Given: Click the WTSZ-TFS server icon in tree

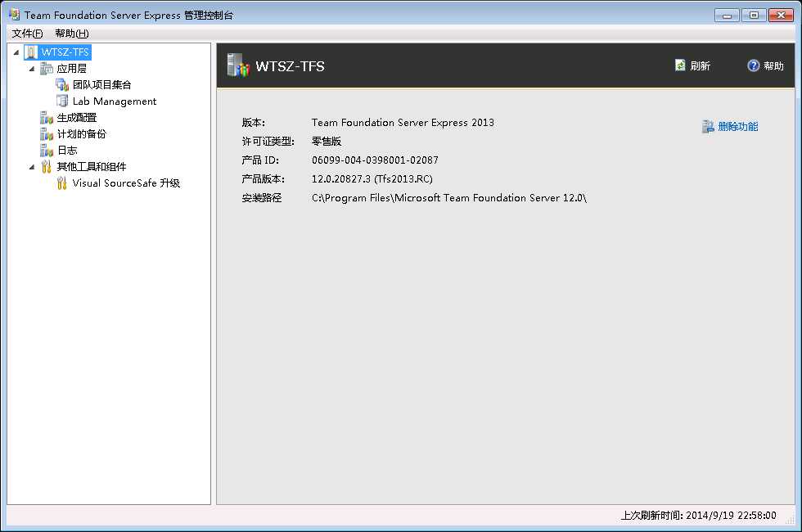Looking at the screenshot, I should coord(31,52).
